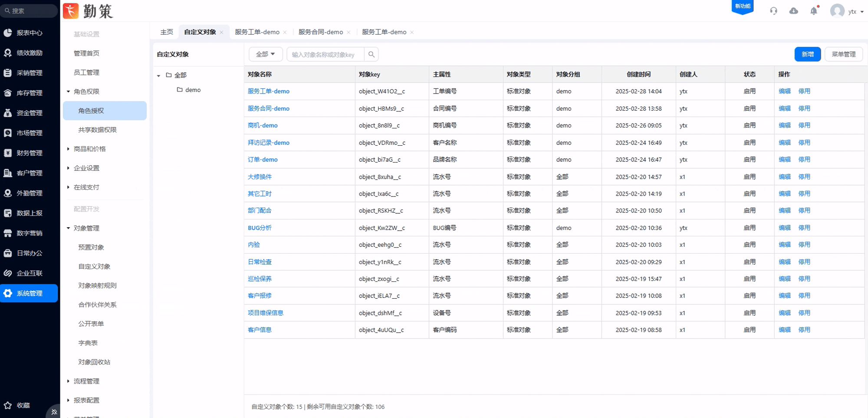This screenshot has width=868, height=418.
Task: Expand the 企业设置 menu group
Action: click(68, 168)
